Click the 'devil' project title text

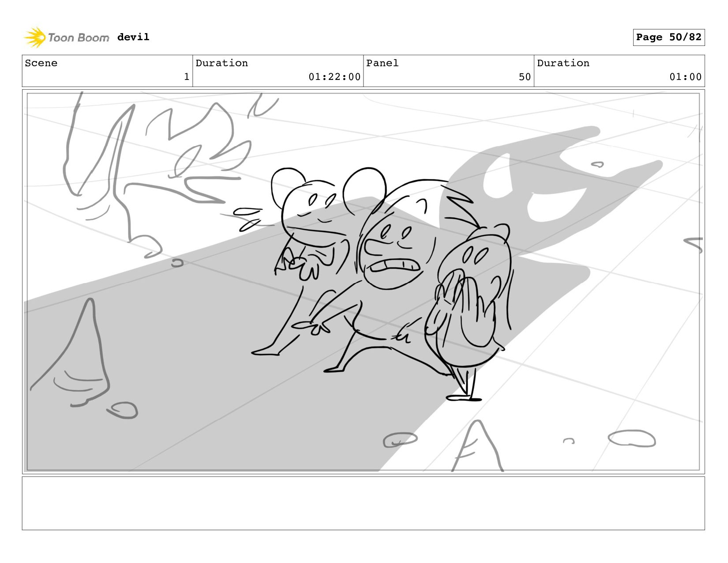pos(133,37)
